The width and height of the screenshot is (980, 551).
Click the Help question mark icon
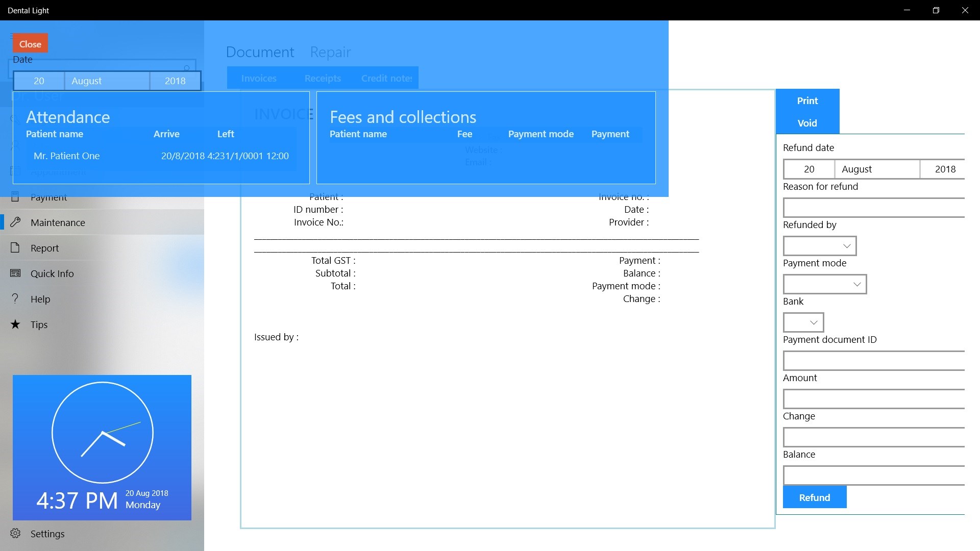[x=15, y=299]
